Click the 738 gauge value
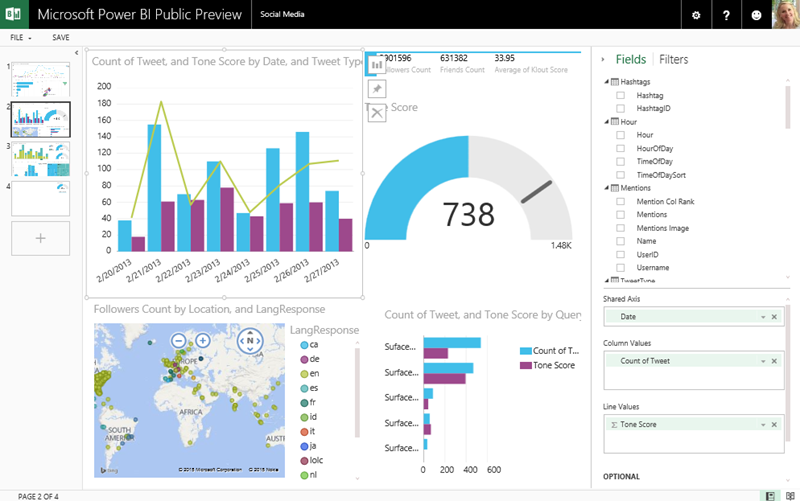This screenshot has height=501, width=800. tap(468, 214)
